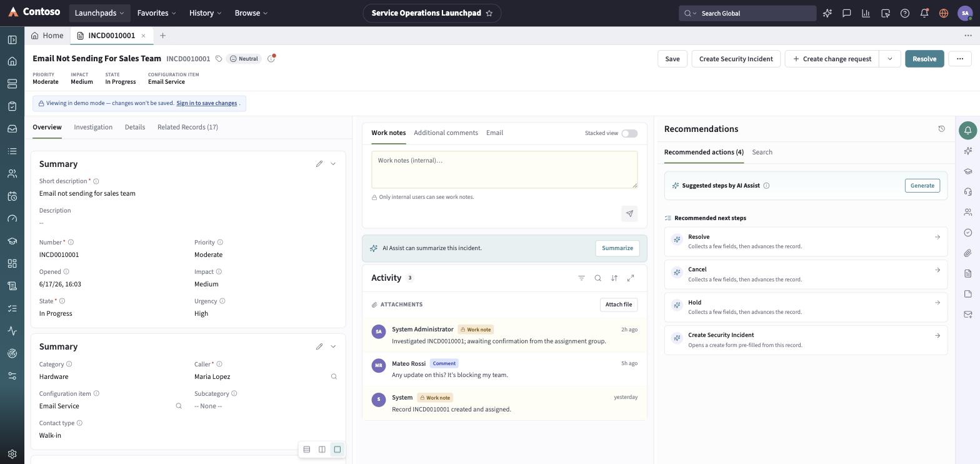
Task: Click the globe language icon
Action: (x=944, y=13)
